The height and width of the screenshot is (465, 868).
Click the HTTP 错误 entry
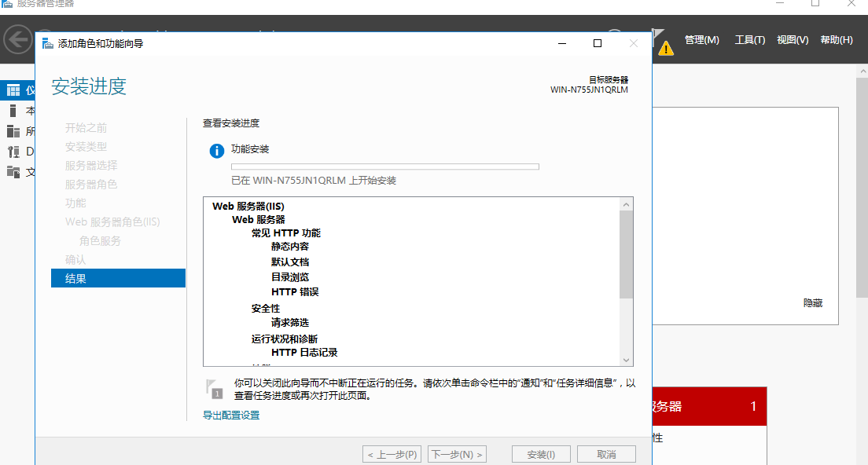click(295, 292)
